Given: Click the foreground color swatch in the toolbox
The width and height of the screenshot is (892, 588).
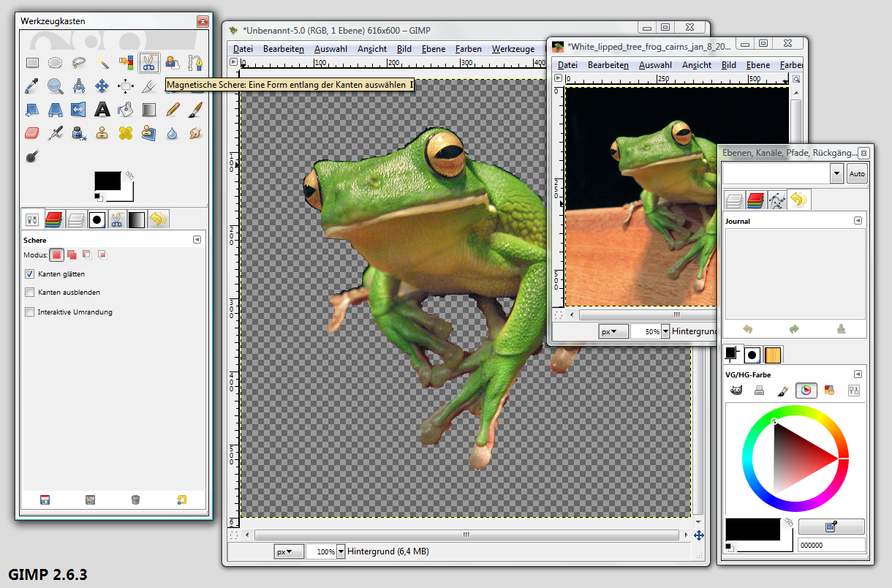Looking at the screenshot, I should (107, 181).
